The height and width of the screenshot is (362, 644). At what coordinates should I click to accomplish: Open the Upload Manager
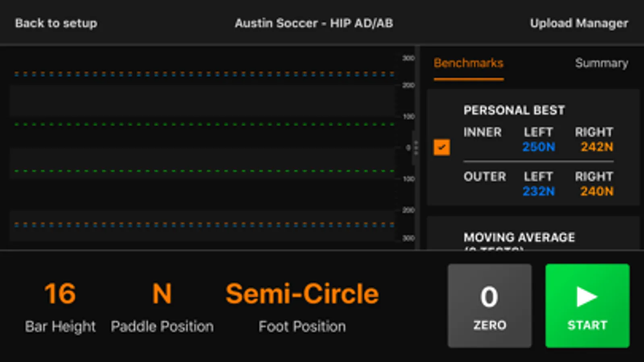pyautogui.click(x=579, y=23)
